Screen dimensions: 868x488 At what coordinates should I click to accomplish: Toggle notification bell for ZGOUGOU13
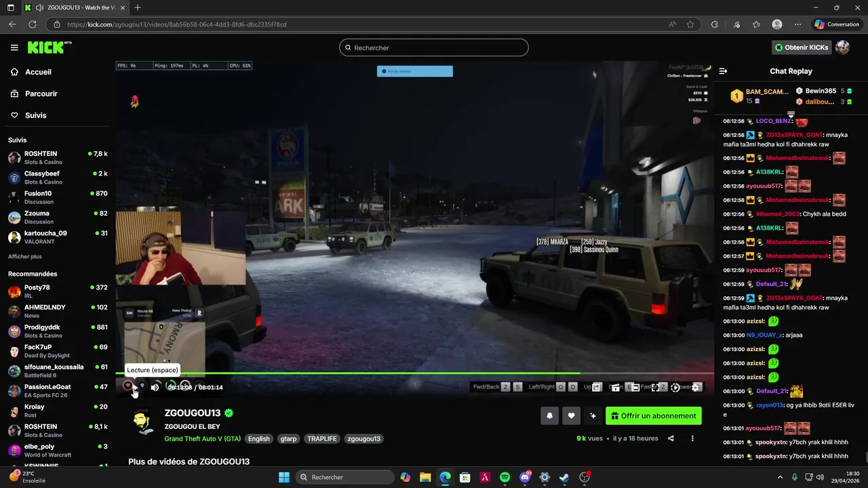(549, 416)
